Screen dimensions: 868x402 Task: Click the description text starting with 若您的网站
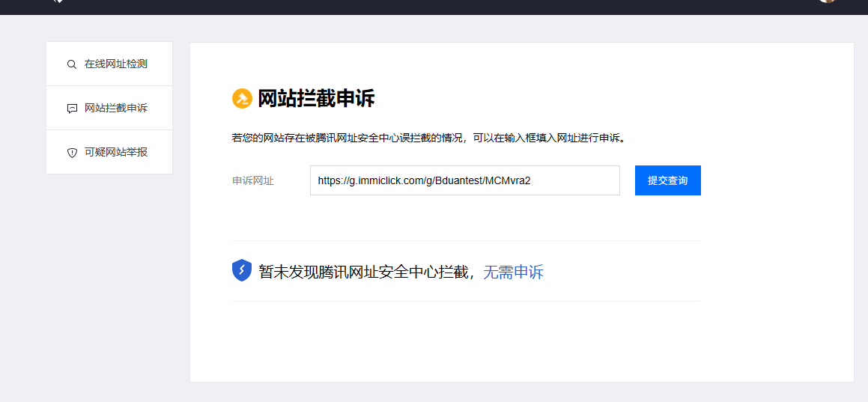[x=430, y=138]
